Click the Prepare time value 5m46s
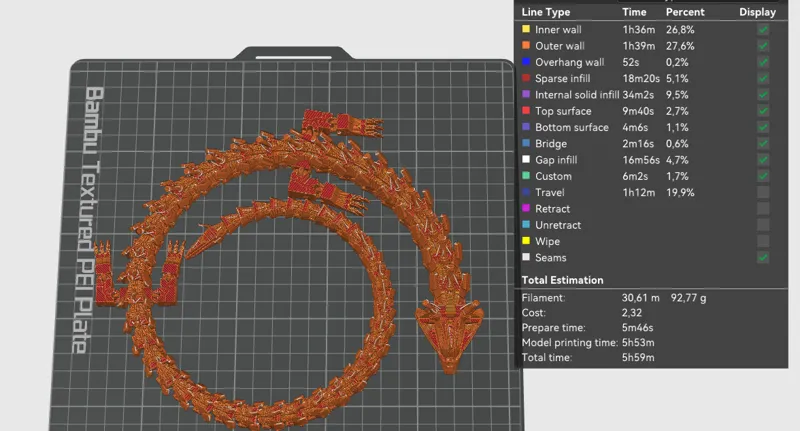Image resolution: width=800 pixels, height=431 pixels. click(x=637, y=327)
